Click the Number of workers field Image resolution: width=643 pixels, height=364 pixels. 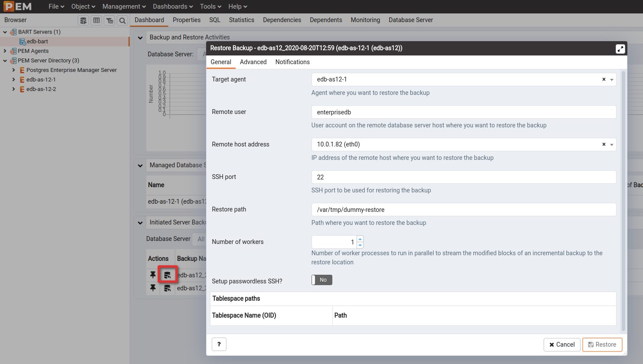(334, 242)
